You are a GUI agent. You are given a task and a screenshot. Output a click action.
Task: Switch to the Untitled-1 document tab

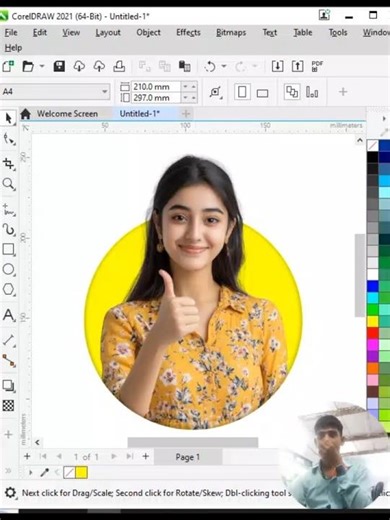140,114
